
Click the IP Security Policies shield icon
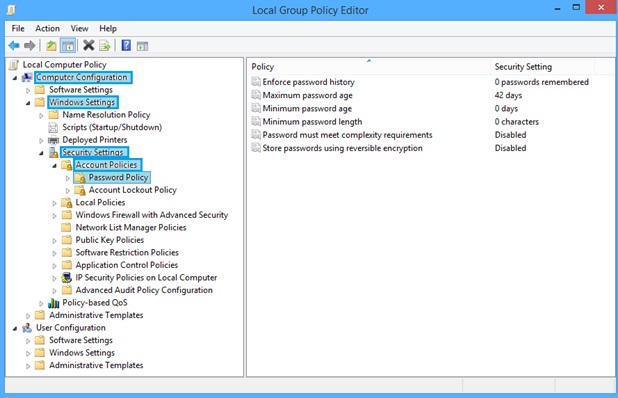pyautogui.click(x=66, y=277)
